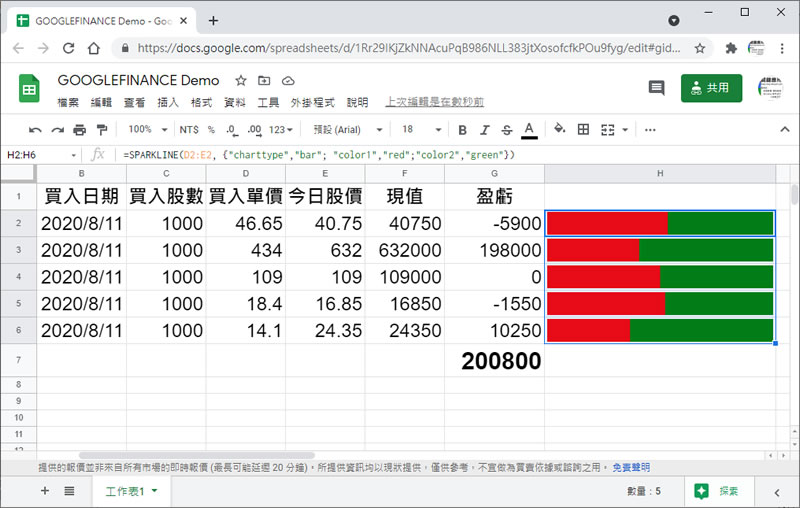Open Chrome menu three dots

pos(782,48)
